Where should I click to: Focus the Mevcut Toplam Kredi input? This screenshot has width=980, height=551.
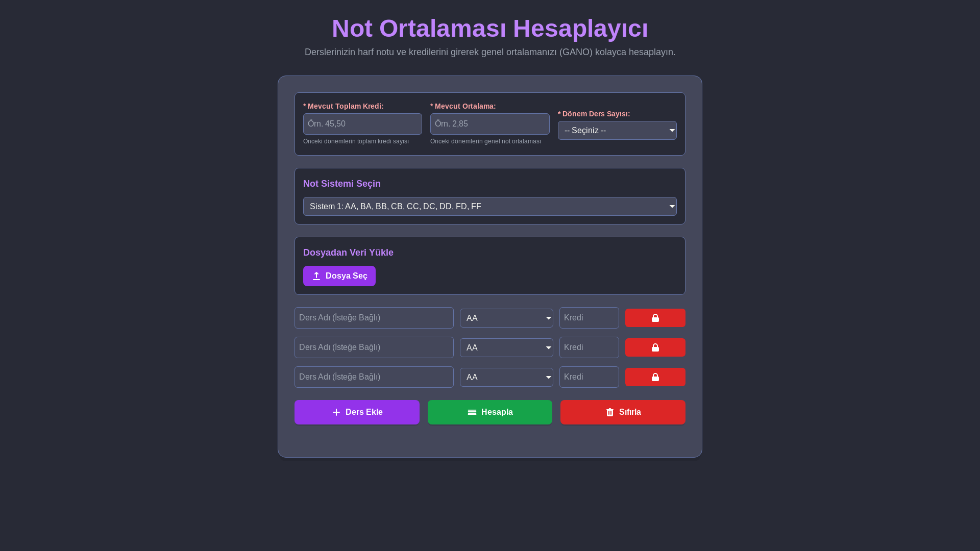click(x=362, y=124)
